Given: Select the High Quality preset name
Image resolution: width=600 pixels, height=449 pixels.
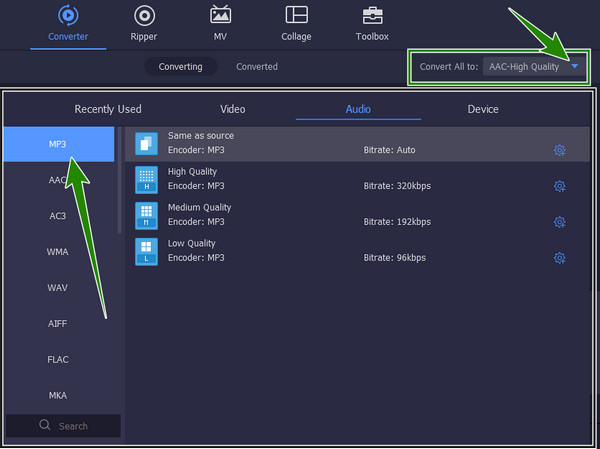Looking at the screenshot, I should click(x=192, y=171).
